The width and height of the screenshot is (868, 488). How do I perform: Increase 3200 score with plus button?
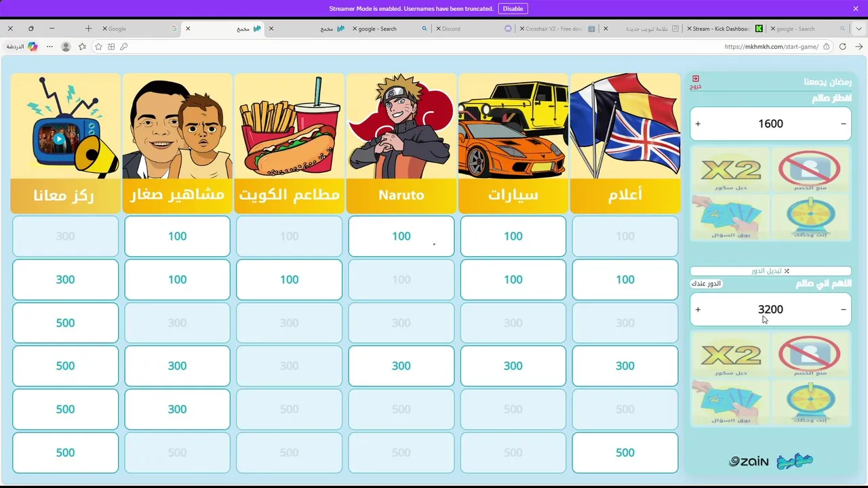point(698,310)
